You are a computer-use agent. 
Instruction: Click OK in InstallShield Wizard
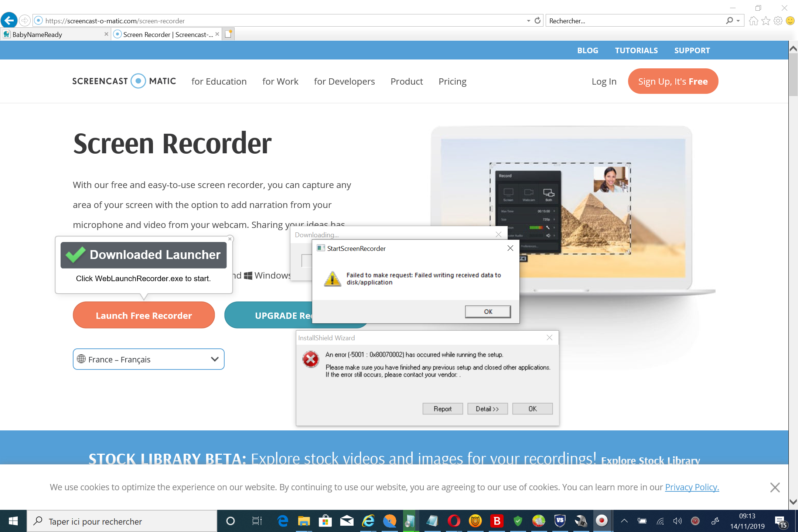tap(532, 409)
